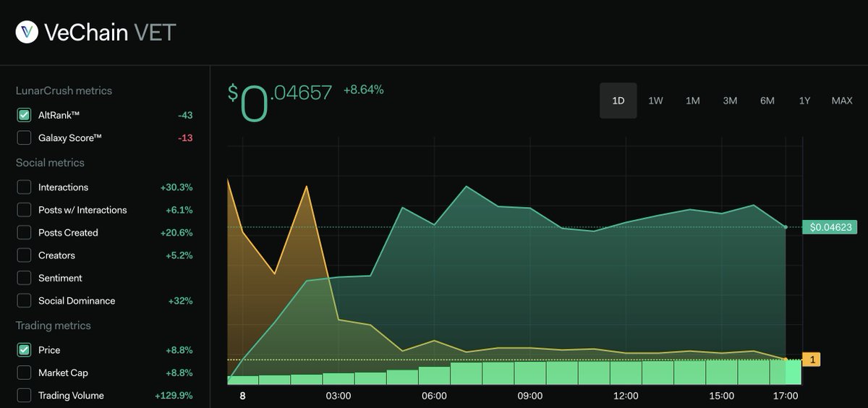Click the VeChain logo icon
This screenshot has height=408, width=868.
(x=27, y=33)
